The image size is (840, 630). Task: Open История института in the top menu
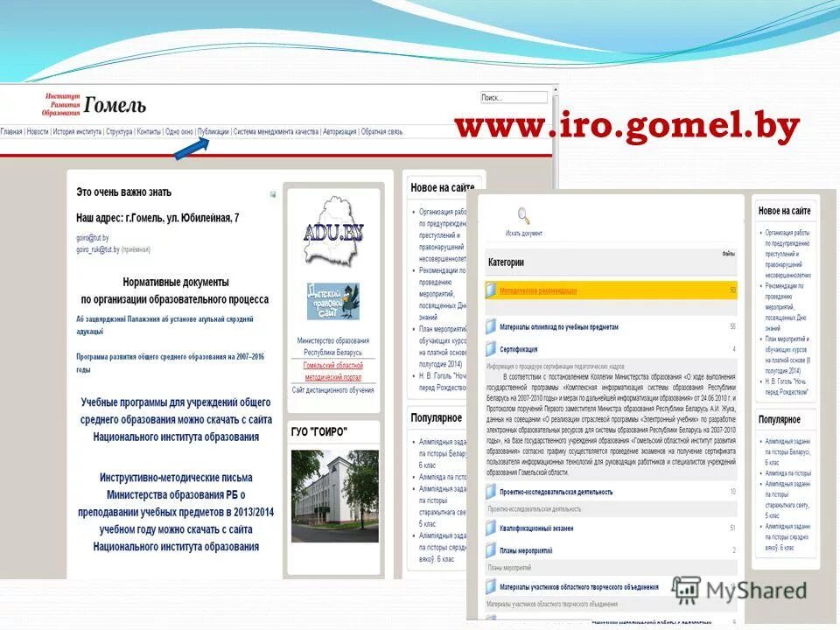(77, 131)
